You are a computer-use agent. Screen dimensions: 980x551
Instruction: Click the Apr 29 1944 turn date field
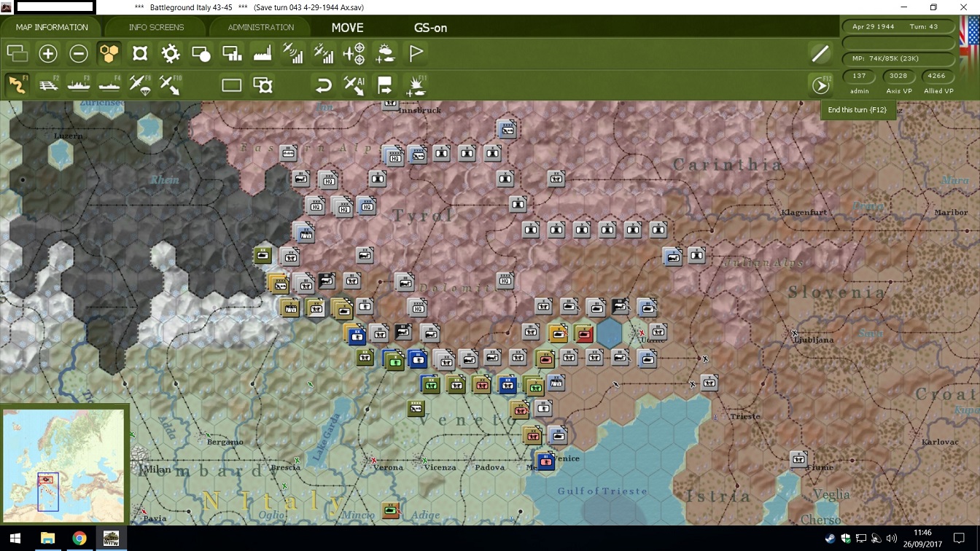point(898,26)
